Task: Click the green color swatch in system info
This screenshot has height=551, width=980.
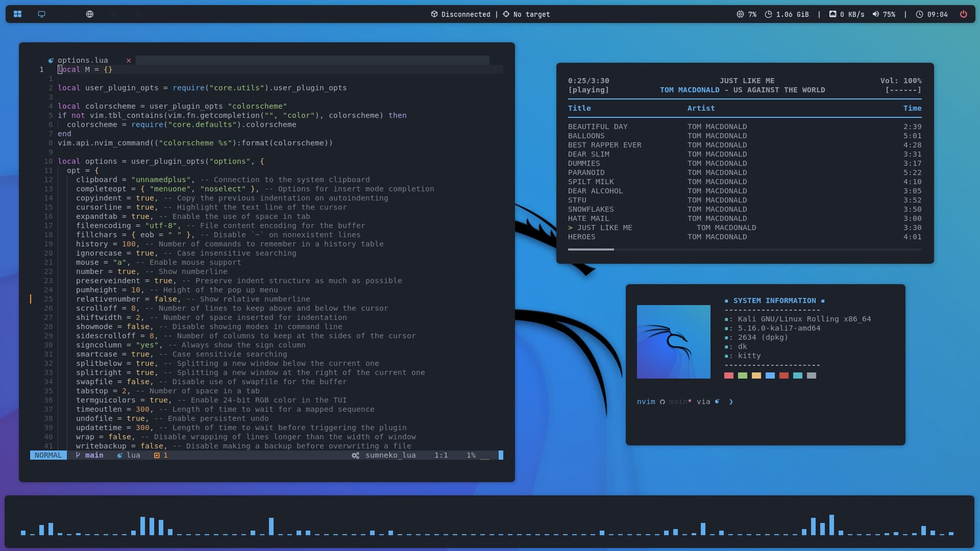Action: pos(743,375)
